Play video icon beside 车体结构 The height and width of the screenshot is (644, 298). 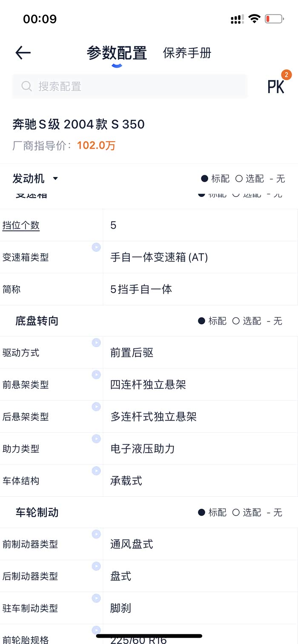(x=96, y=470)
